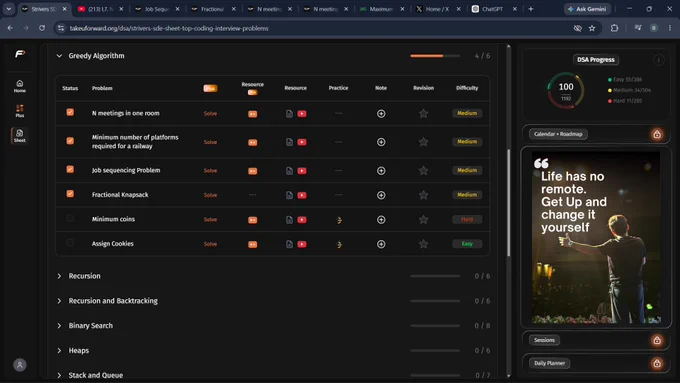Bookmark this page with the star icon
Screen dimensions: 680x383
592,28
